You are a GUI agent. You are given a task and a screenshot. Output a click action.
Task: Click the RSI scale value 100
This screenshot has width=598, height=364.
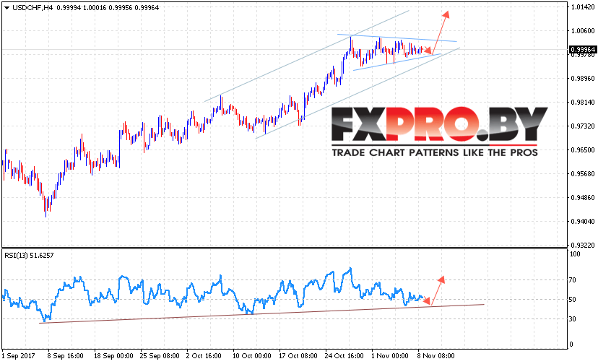pyautogui.click(x=574, y=254)
